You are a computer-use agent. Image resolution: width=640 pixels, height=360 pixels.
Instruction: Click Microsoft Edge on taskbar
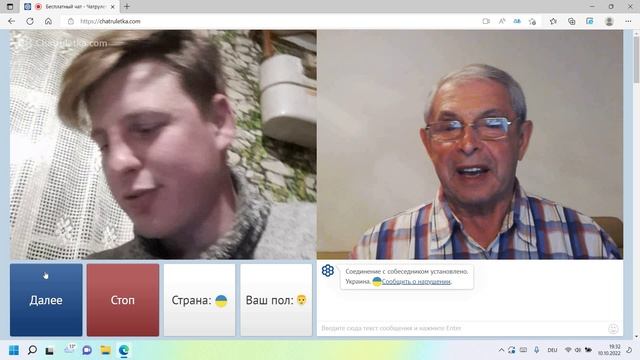pyautogui.click(x=124, y=350)
